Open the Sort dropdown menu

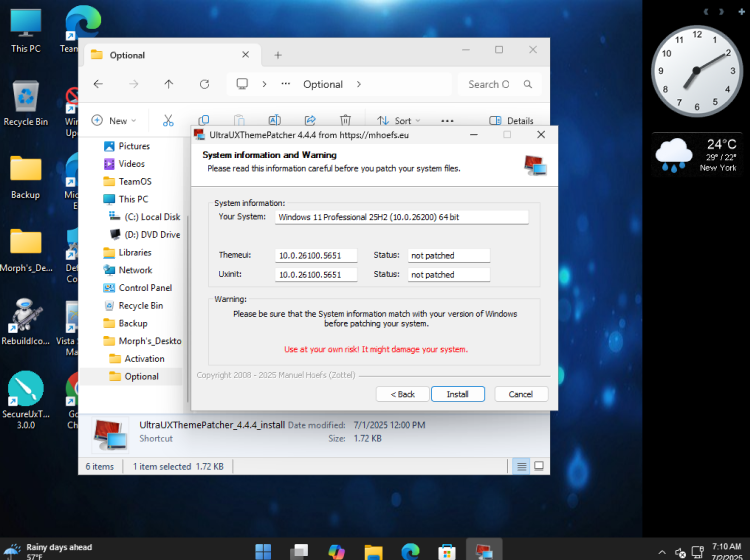pos(398,121)
